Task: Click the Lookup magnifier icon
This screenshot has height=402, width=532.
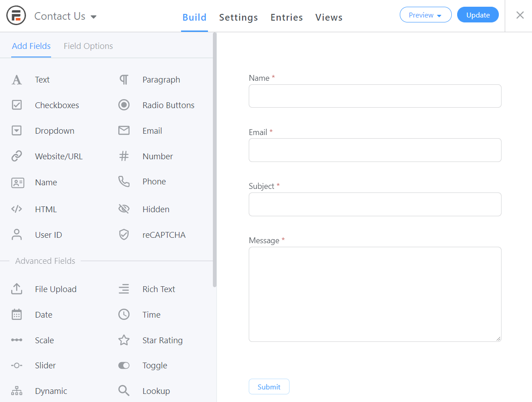Action: (124, 390)
